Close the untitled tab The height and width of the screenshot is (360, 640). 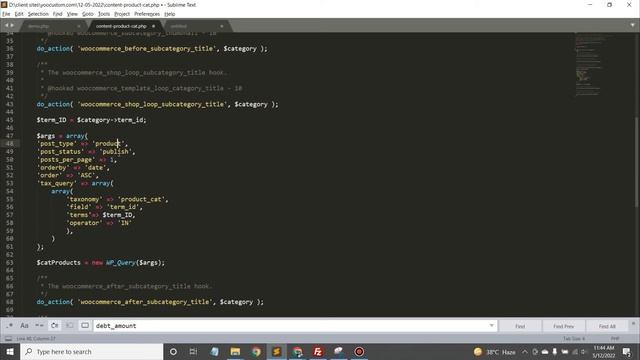pyautogui.click(x=222, y=26)
